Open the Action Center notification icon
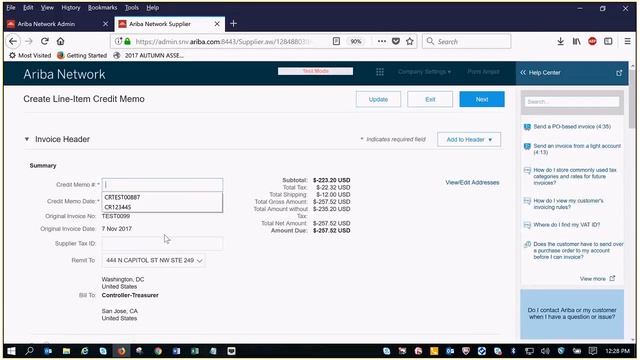The height and width of the screenshot is (360, 640). click(x=593, y=351)
